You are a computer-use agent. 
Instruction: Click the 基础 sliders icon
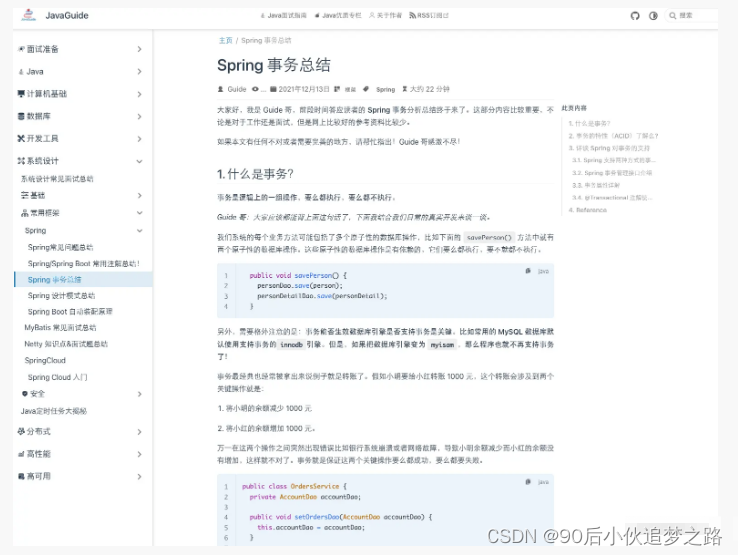(24, 195)
